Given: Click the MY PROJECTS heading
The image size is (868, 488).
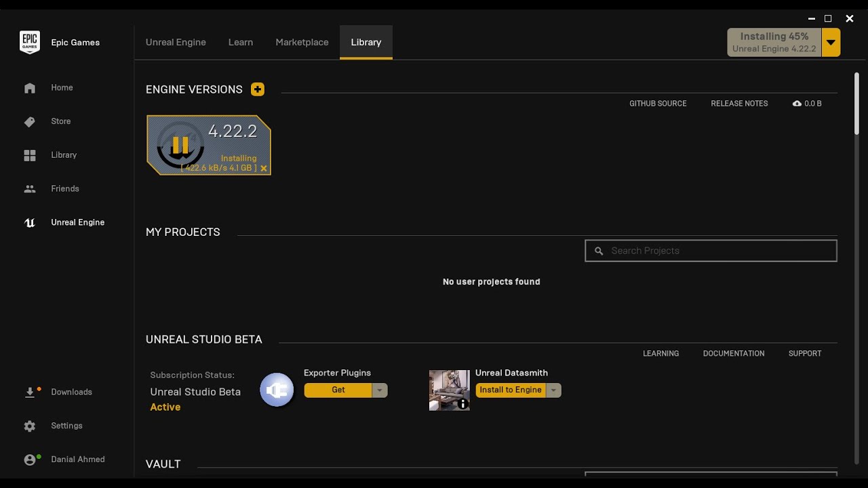Looking at the screenshot, I should (183, 232).
